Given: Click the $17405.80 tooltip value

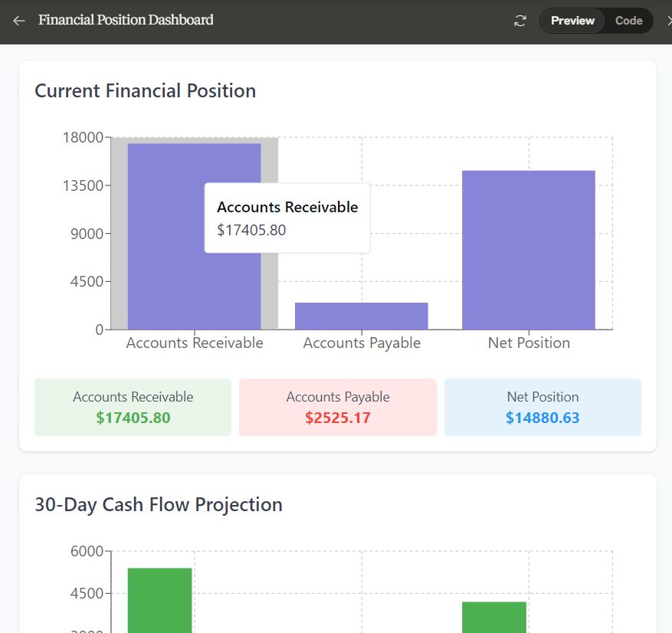Looking at the screenshot, I should pos(251,230).
